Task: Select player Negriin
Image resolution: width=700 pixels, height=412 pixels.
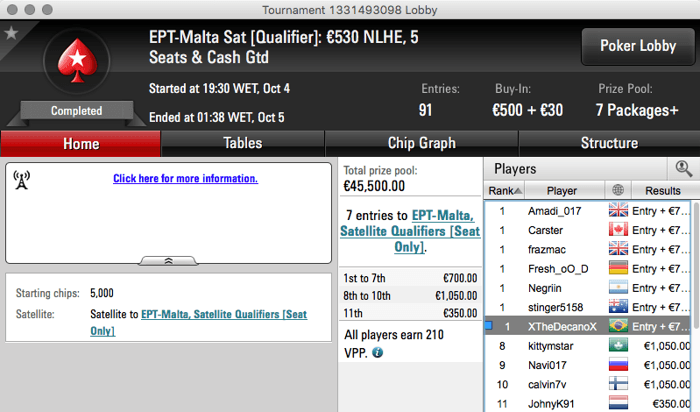Action: coord(544,288)
